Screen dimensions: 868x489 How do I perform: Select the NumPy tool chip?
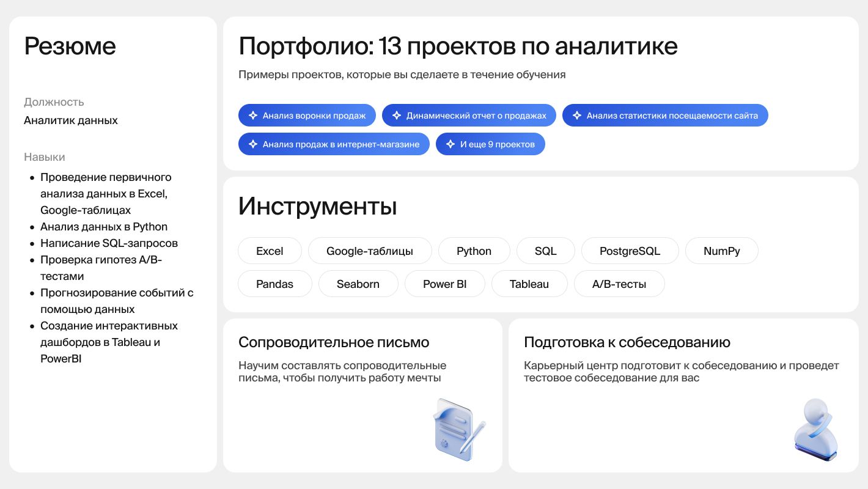point(721,251)
